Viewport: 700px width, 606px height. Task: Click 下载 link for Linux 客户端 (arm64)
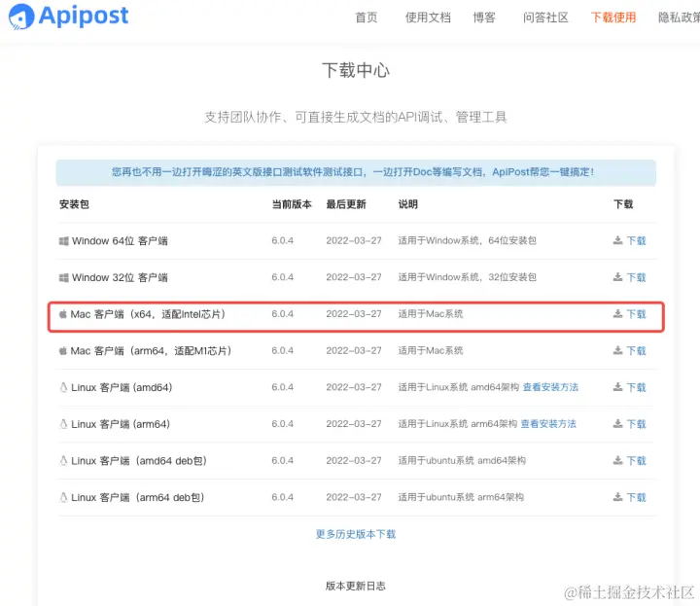pos(636,424)
